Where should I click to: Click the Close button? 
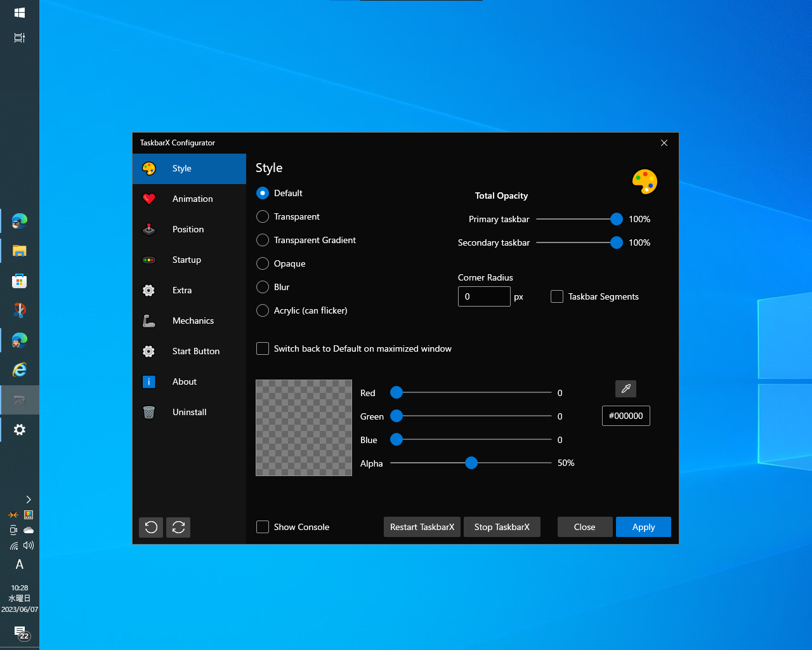[585, 527]
